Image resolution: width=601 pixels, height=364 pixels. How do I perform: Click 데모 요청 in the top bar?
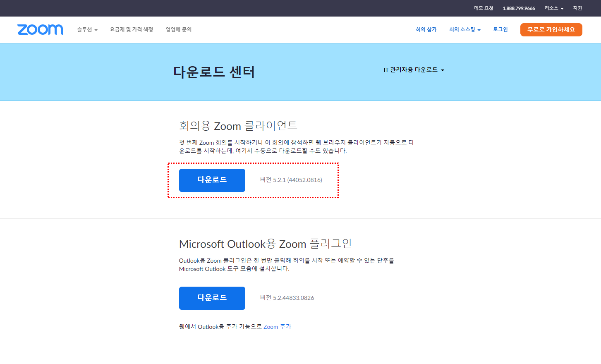484,8
